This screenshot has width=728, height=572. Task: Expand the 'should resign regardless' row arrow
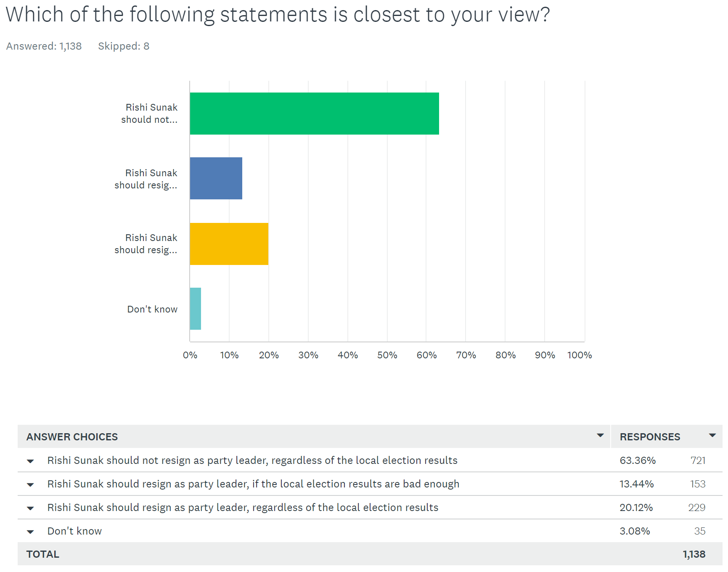[30, 508]
